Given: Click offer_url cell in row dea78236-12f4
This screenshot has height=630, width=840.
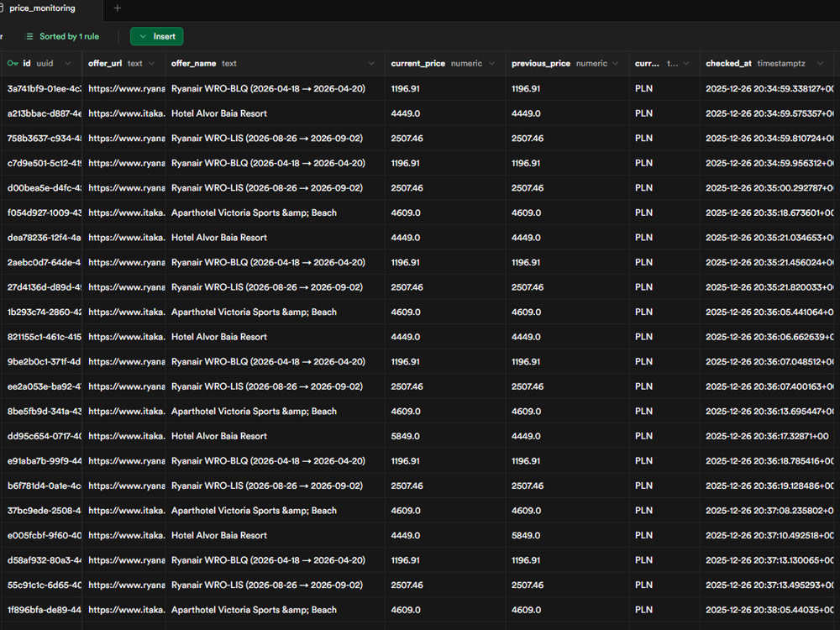Looking at the screenshot, I should tap(123, 238).
